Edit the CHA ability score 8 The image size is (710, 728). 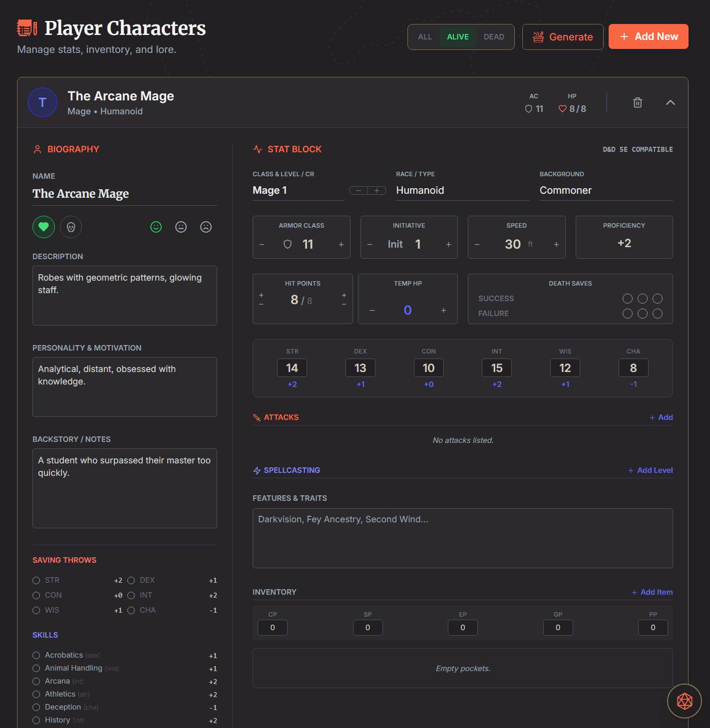(633, 368)
